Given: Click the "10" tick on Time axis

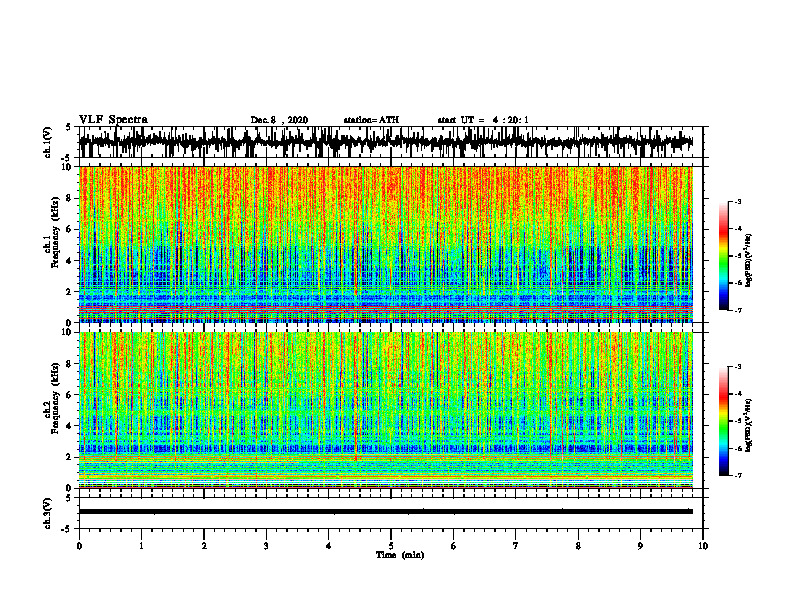Looking at the screenshot, I should (703, 546).
